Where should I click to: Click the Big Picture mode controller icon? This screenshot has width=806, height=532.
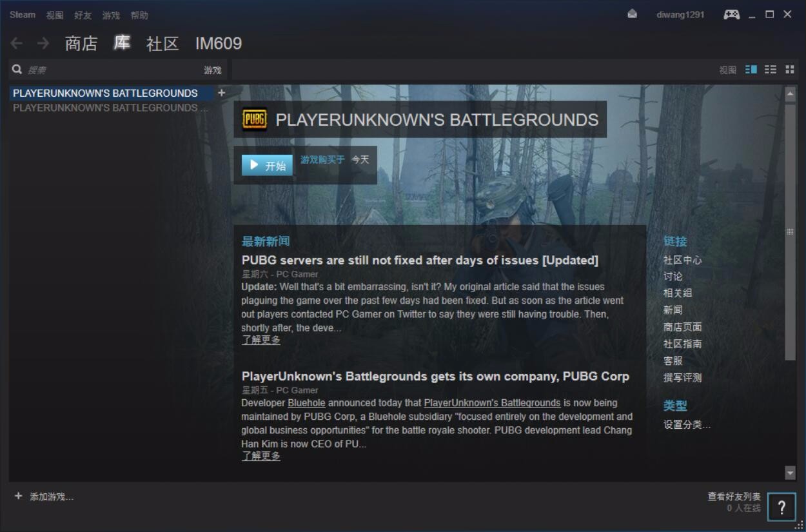point(731,15)
